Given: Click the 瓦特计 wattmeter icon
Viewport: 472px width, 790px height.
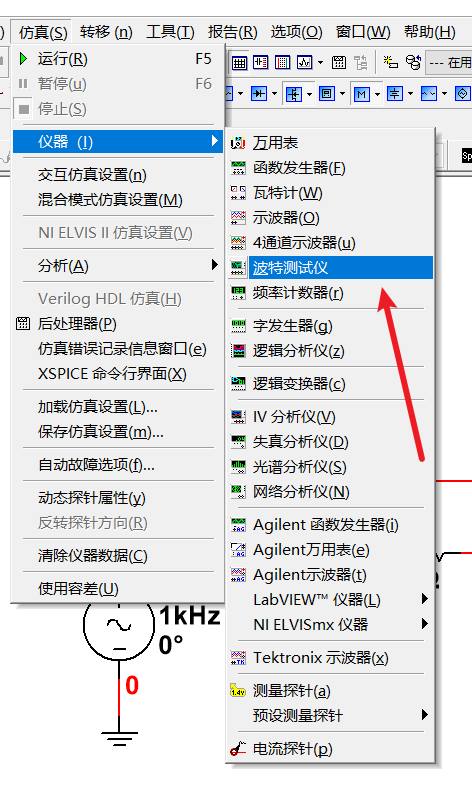Looking at the screenshot, I should point(238,193).
